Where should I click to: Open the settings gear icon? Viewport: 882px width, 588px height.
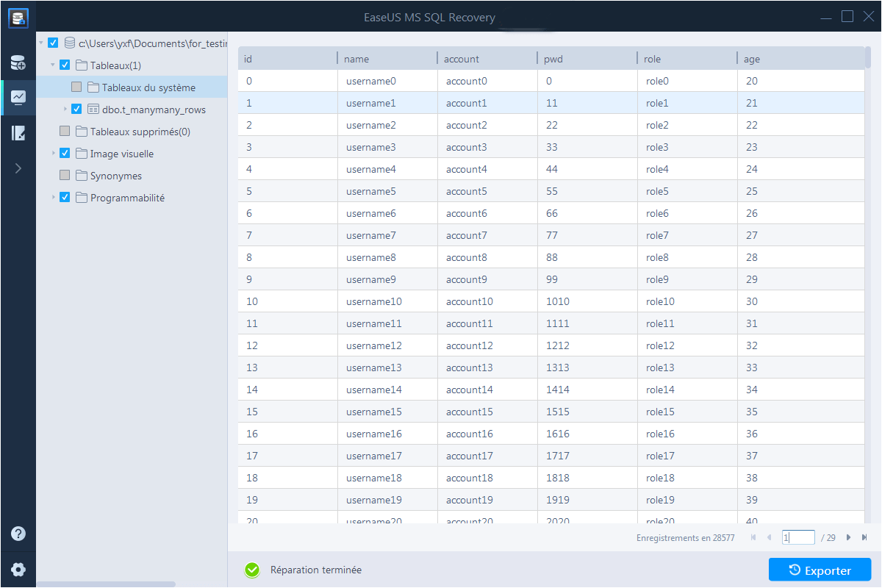[18, 569]
